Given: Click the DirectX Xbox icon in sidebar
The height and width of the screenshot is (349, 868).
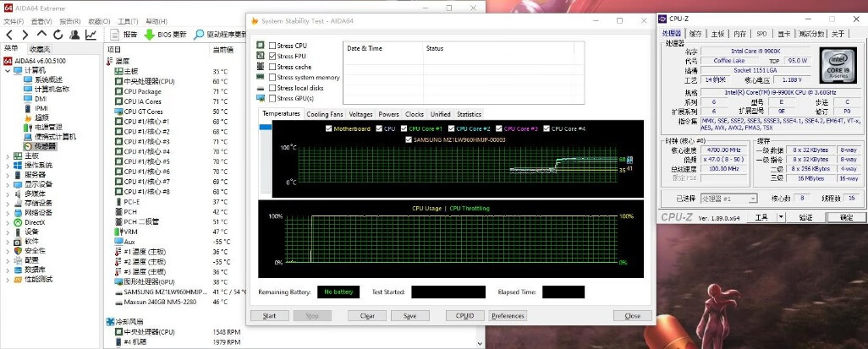Looking at the screenshot, I should pyautogui.click(x=18, y=222).
